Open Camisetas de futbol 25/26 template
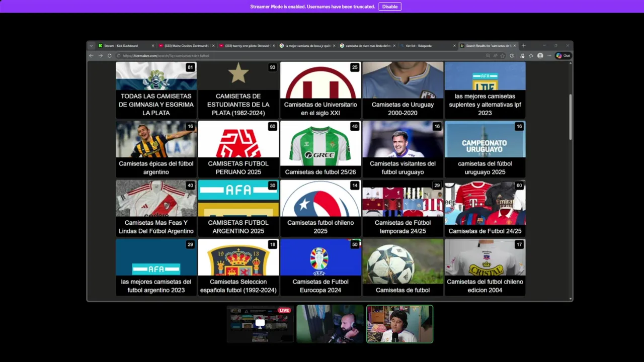The image size is (644, 362). point(320,149)
